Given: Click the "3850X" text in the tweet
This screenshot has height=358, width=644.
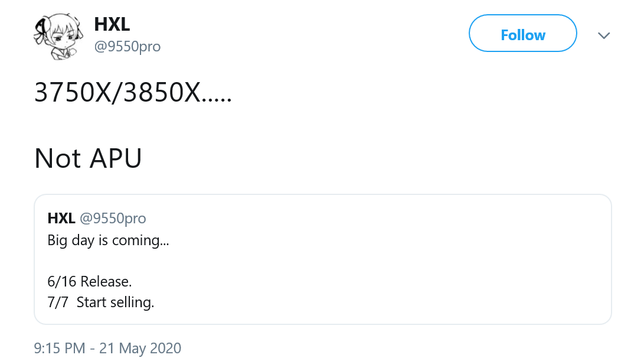Looking at the screenshot, I should pyautogui.click(x=162, y=92).
